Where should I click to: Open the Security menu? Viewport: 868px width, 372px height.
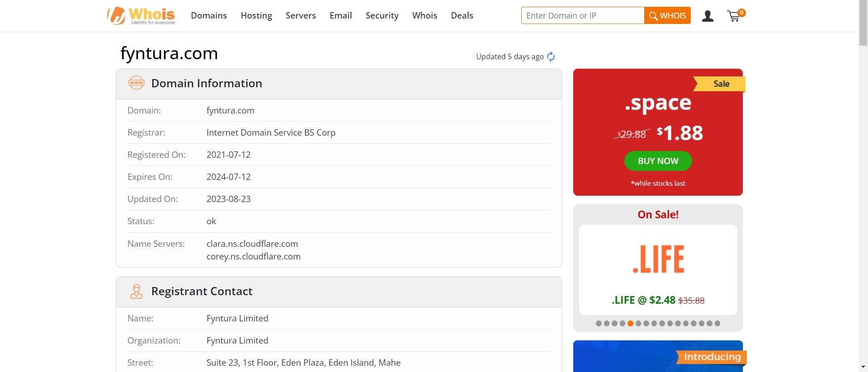(x=382, y=16)
